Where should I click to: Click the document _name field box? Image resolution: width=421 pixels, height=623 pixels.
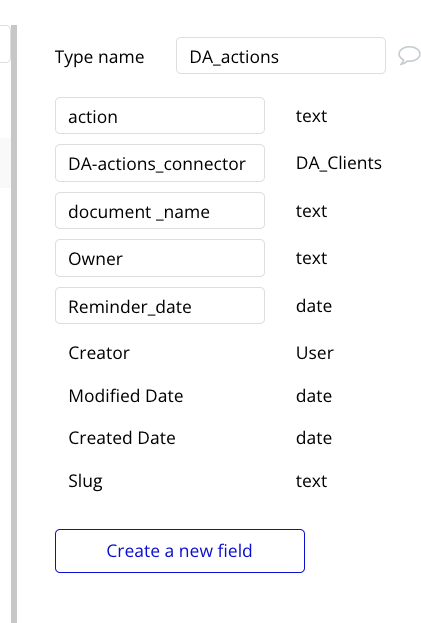click(x=160, y=211)
